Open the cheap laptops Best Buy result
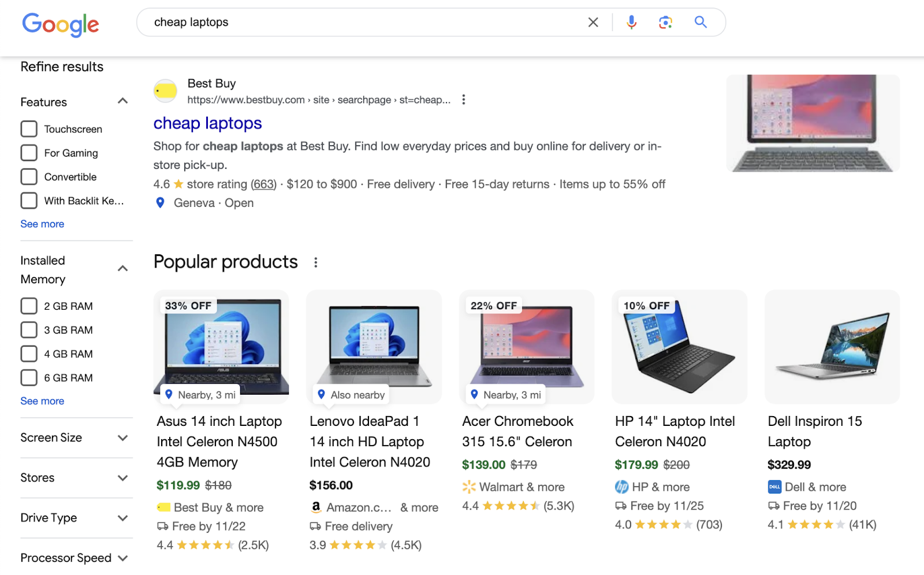Screen dimensions: 924x575 [x=207, y=123]
